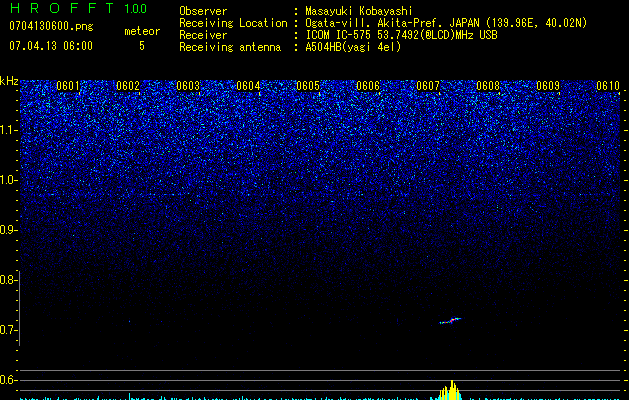Viewport: 629px width, 400px height.
Task: Select location text Ogata-vill. Akita-Pref. JAPAN
Action: click(x=392, y=23)
